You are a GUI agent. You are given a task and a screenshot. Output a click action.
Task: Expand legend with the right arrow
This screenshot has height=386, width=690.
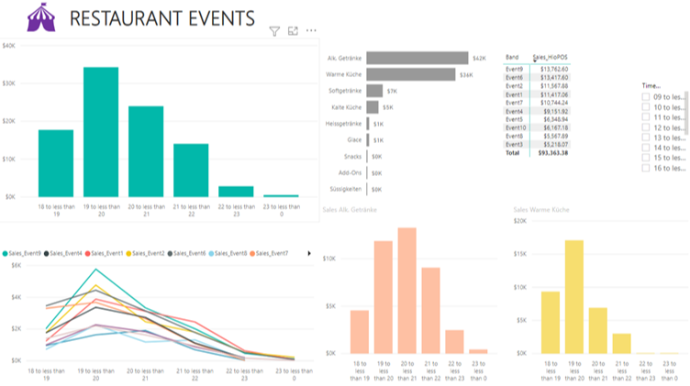coord(309,253)
